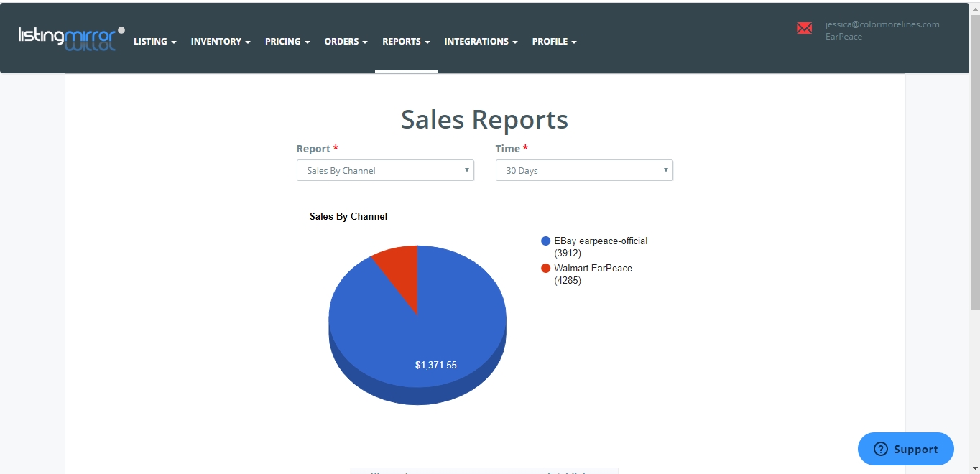
Task: Open the Reports menu
Action: (x=406, y=42)
